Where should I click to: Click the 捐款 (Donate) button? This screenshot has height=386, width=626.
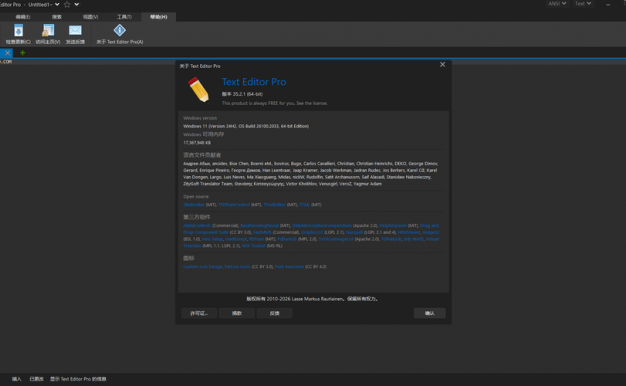point(237,313)
